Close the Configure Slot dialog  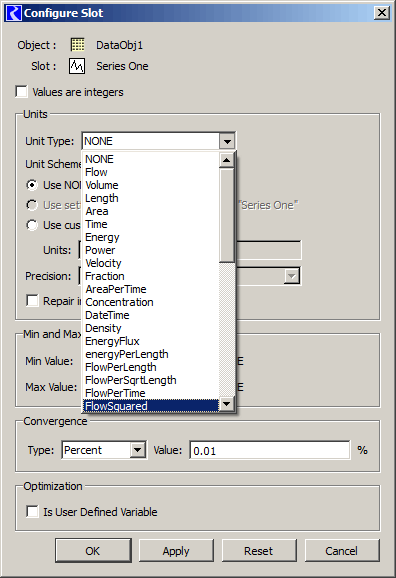(382, 13)
